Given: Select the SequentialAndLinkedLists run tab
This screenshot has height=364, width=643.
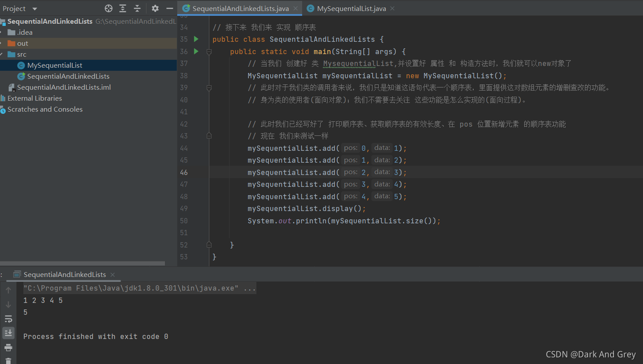Looking at the screenshot, I should coord(65,274).
